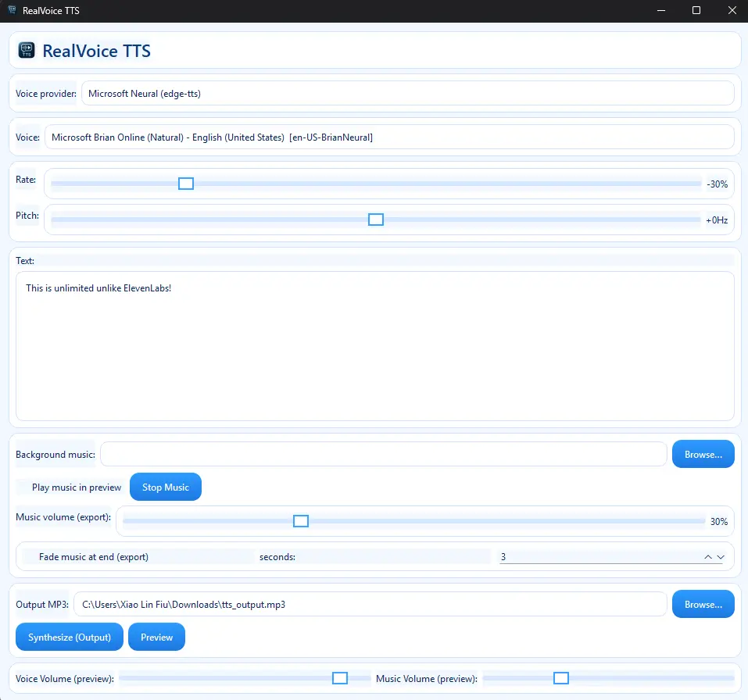Click the 'Output MP3:' label

42,605
